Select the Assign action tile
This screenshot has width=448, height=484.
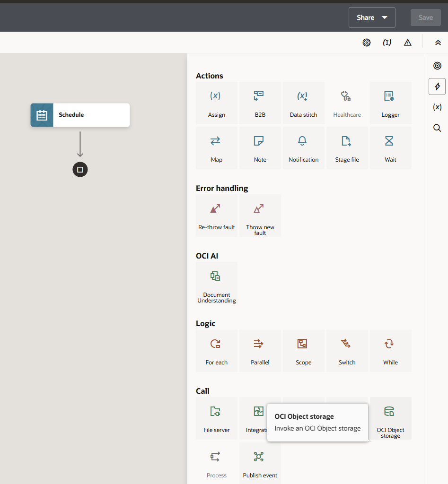click(x=216, y=103)
